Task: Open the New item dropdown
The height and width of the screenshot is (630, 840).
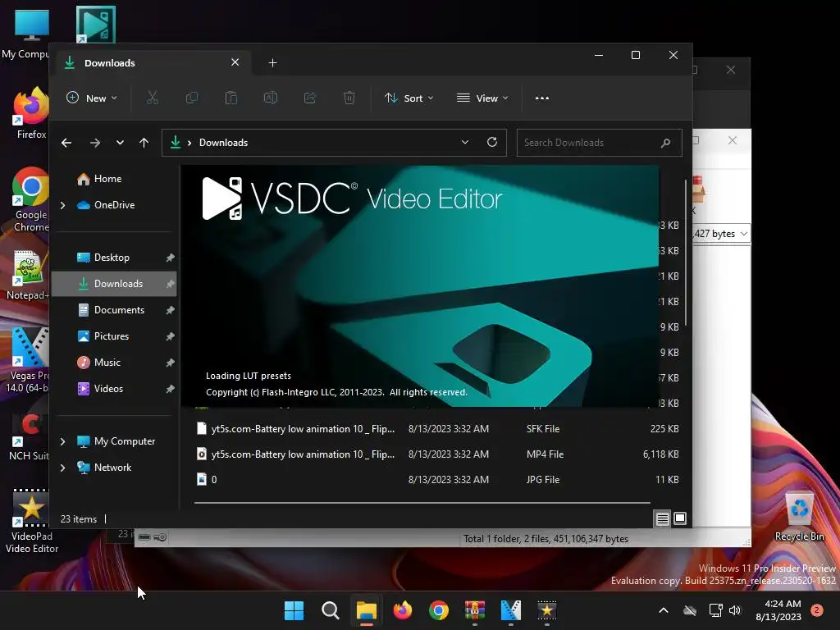Action: click(92, 98)
